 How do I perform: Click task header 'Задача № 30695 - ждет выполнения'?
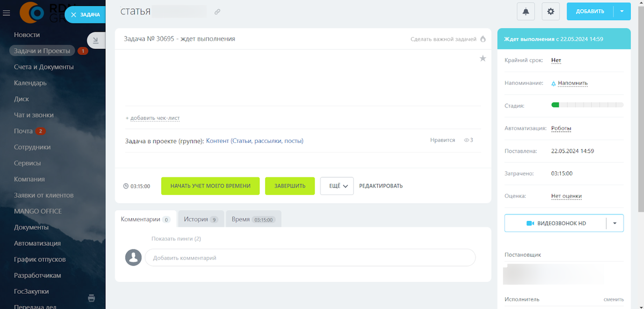pos(179,39)
